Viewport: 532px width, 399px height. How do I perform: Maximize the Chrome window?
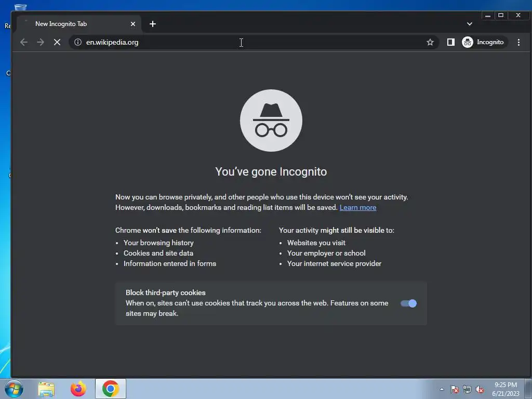[x=501, y=15]
